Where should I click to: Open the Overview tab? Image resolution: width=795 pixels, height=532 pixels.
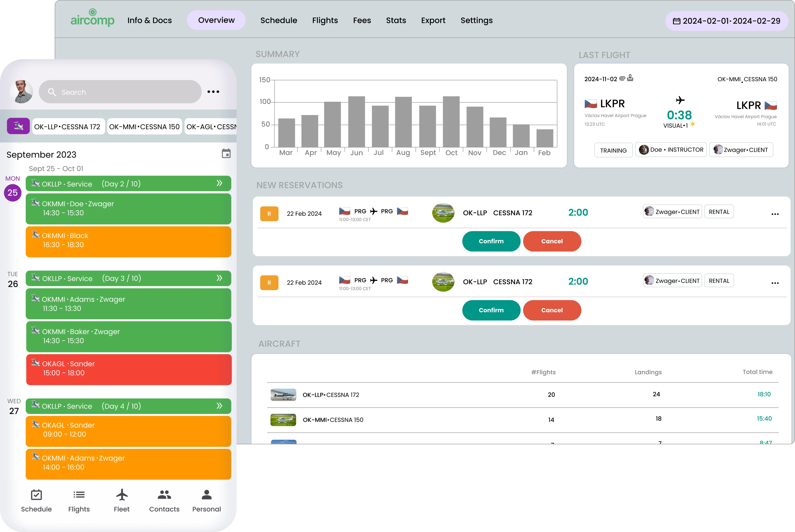[x=215, y=20]
